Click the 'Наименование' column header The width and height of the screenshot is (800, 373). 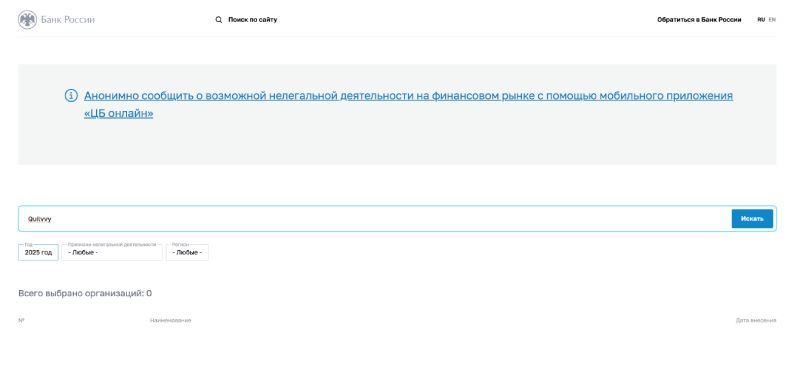(x=170, y=320)
